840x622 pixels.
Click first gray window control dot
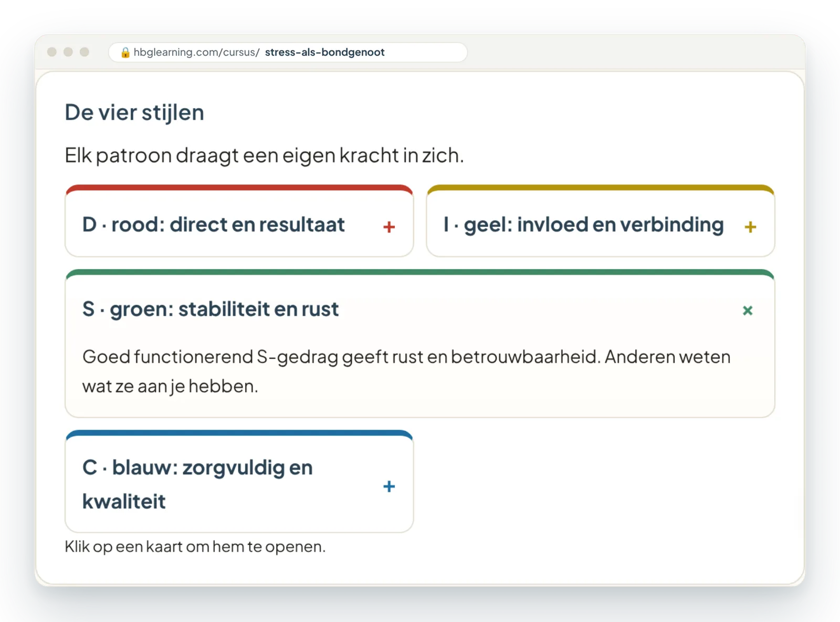click(52, 52)
